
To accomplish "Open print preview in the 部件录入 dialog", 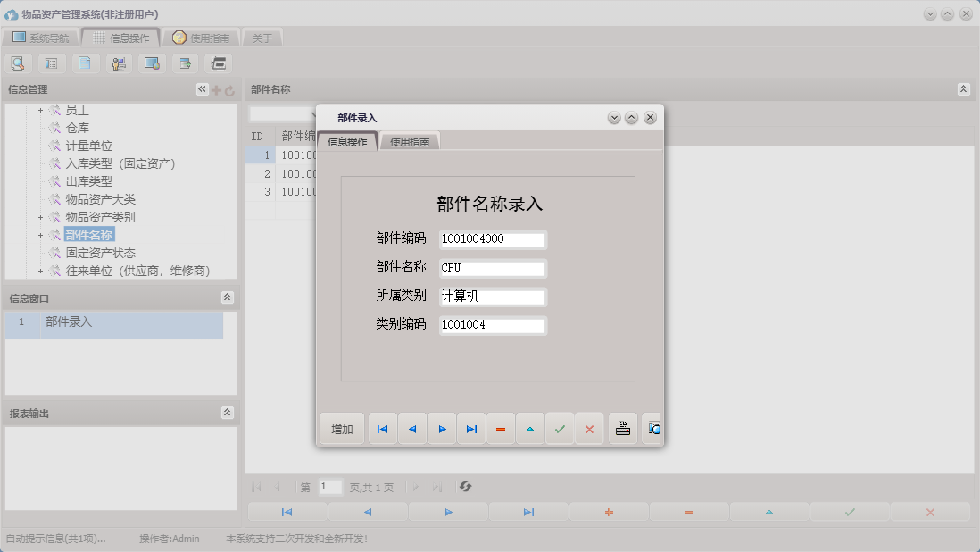I will coord(652,429).
